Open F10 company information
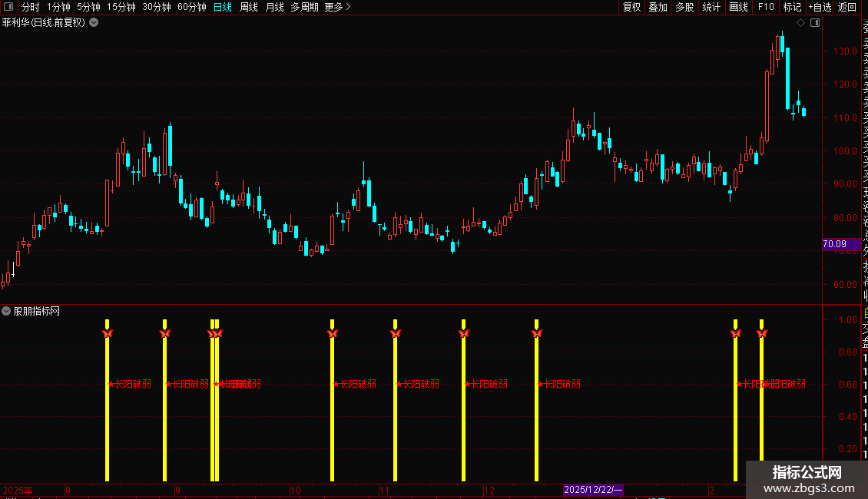The width and height of the screenshot is (868, 499). (766, 7)
